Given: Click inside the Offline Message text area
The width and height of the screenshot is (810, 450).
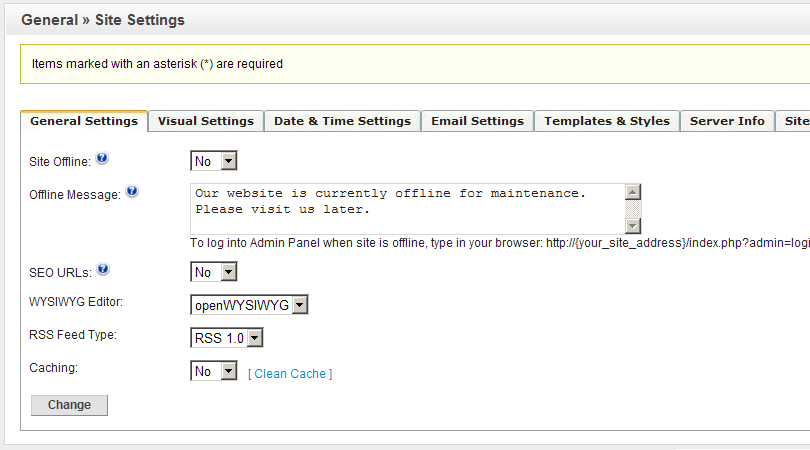Looking at the screenshot, I should 405,208.
